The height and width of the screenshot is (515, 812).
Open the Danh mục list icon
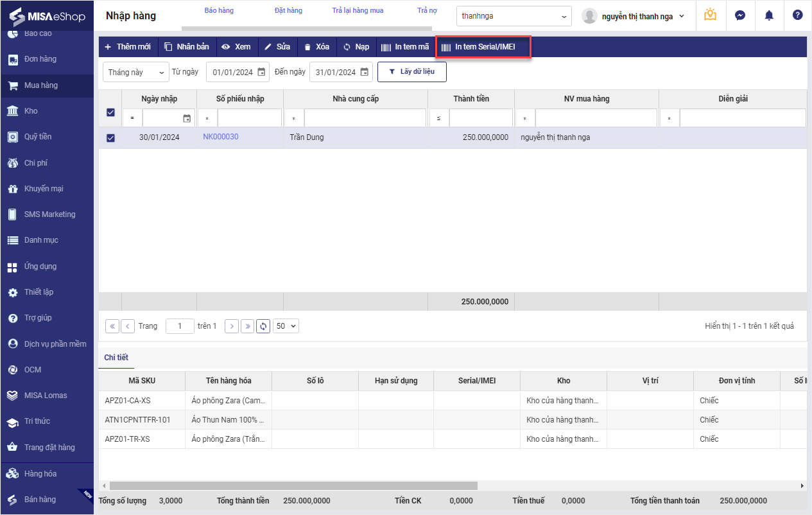13,240
